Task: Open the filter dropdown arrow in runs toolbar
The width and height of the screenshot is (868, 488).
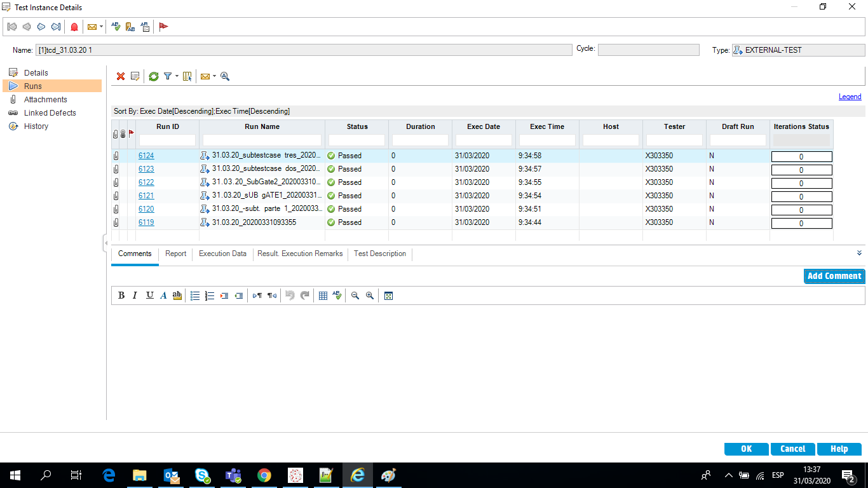Action: pyautogui.click(x=177, y=76)
